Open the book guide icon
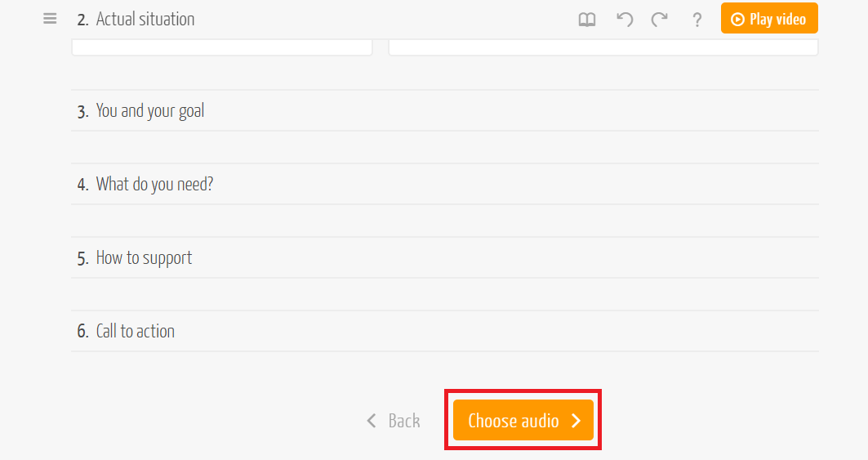This screenshot has height=460, width=868. (587, 20)
